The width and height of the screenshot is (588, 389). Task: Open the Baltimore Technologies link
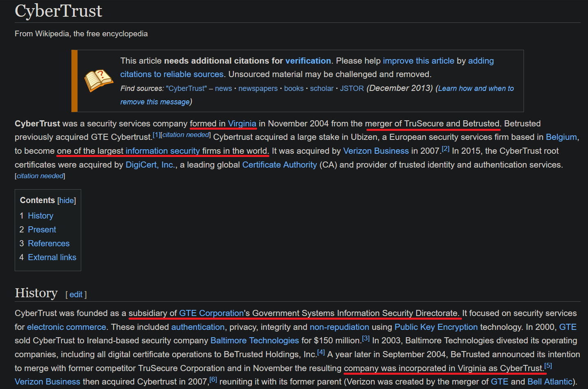pyautogui.click(x=255, y=340)
